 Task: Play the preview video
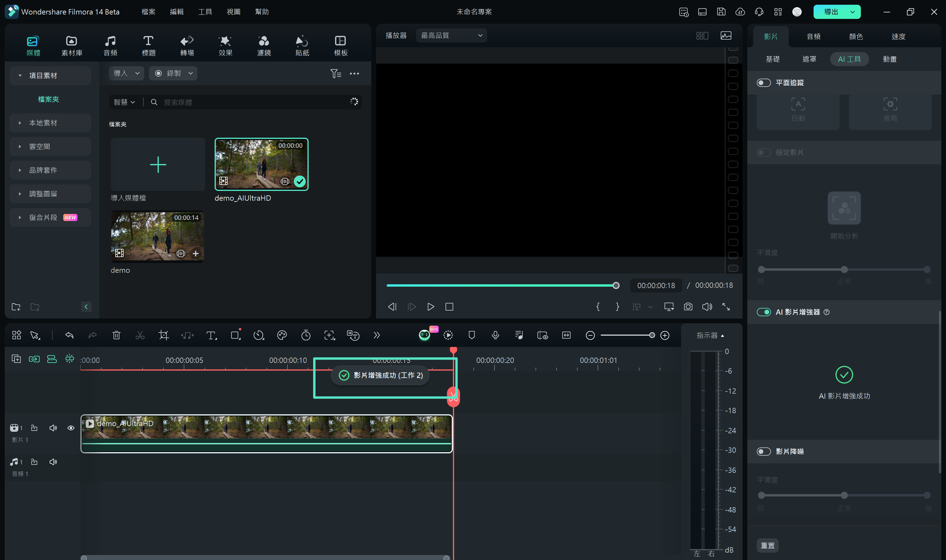coord(430,307)
